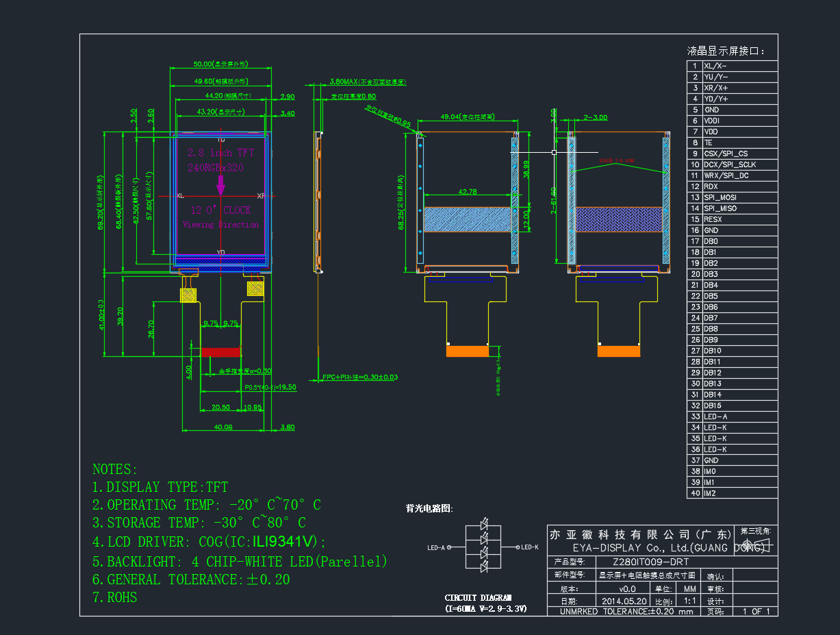Select the '40.06' bottom width dimension
The height and width of the screenshot is (635, 840).
tap(223, 427)
